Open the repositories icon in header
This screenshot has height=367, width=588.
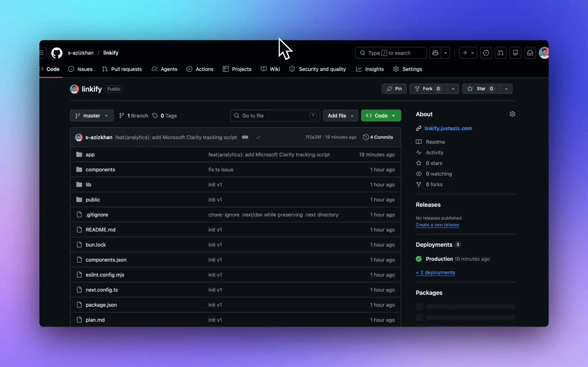pos(515,53)
